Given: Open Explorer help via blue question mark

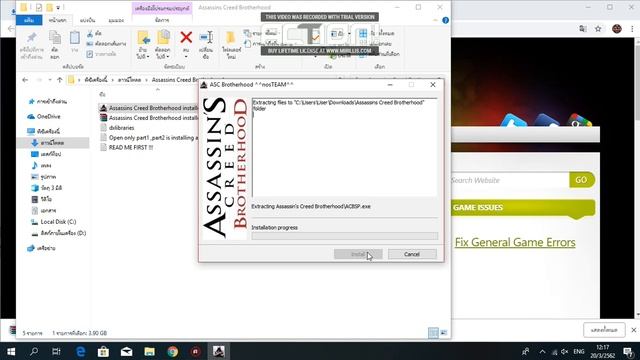Looking at the screenshot, I should coord(445,20).
